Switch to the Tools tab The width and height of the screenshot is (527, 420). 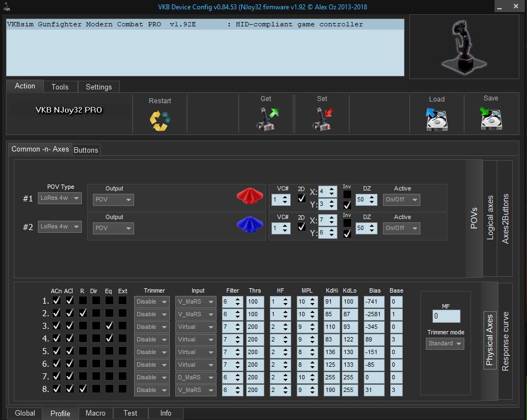[60, 87]
